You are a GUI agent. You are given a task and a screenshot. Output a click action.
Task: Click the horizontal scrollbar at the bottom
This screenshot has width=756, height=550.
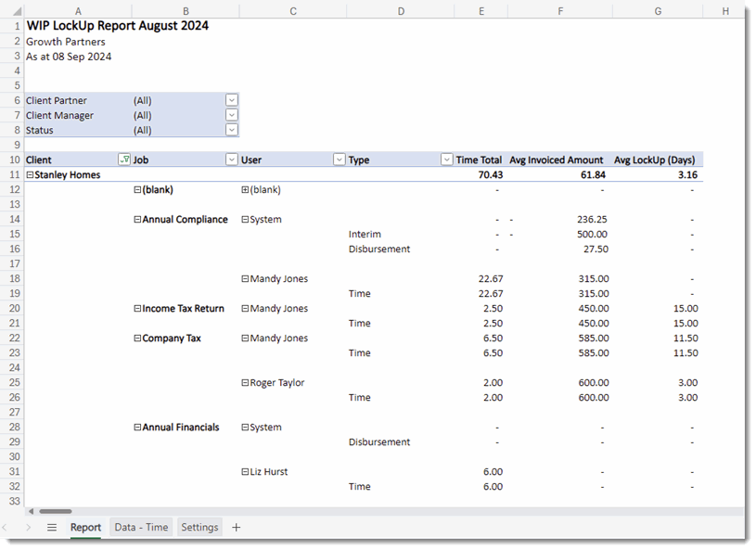[56, 511]
